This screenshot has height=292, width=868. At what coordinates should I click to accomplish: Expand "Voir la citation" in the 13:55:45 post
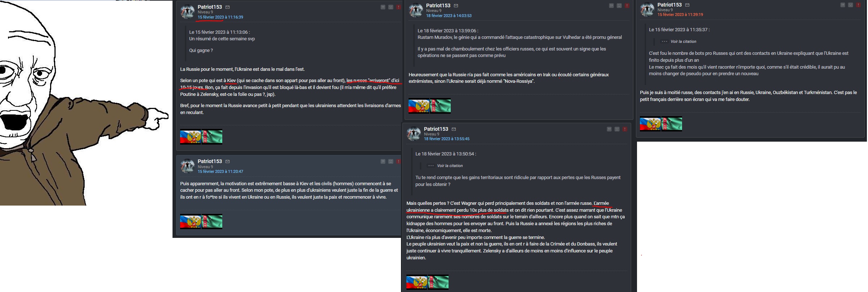coord(450,166)
